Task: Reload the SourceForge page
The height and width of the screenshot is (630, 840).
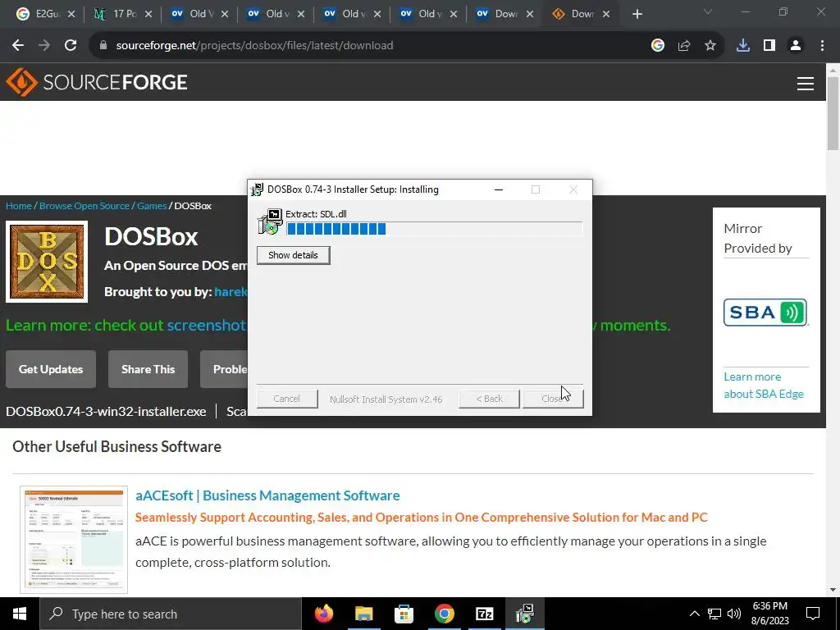Action: [x=71, y=46]
